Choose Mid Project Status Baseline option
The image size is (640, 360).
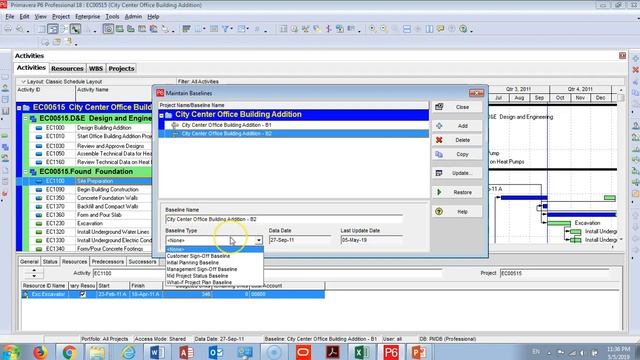(x=197, y=276)
